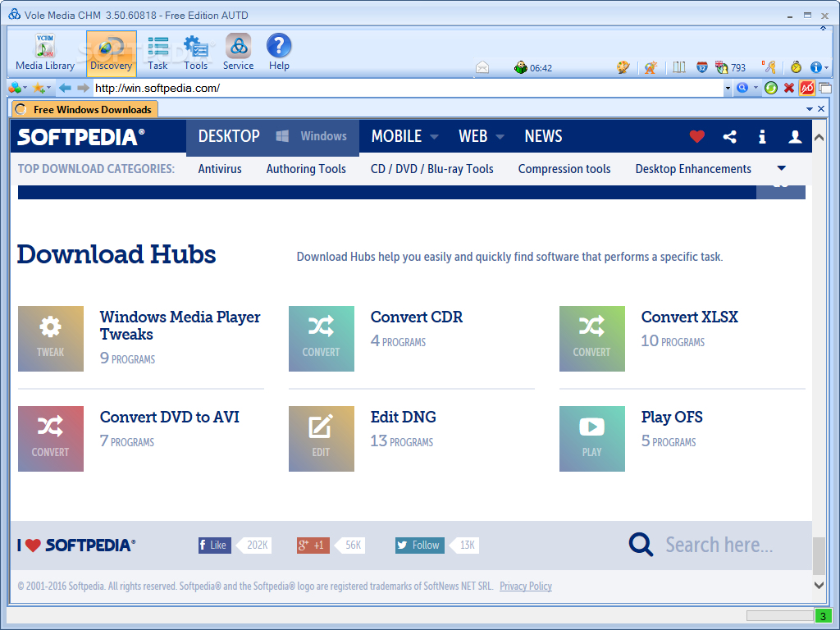Select the Discovery toolbar button
The width and height of the screenshot is (840, 630).
(x=111, y=52)
